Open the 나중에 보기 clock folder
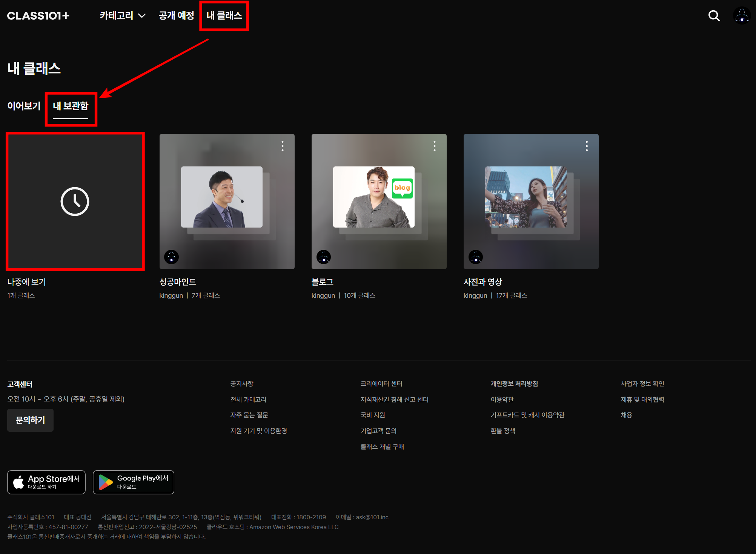The image size is (756, 554). coord(75,201)
